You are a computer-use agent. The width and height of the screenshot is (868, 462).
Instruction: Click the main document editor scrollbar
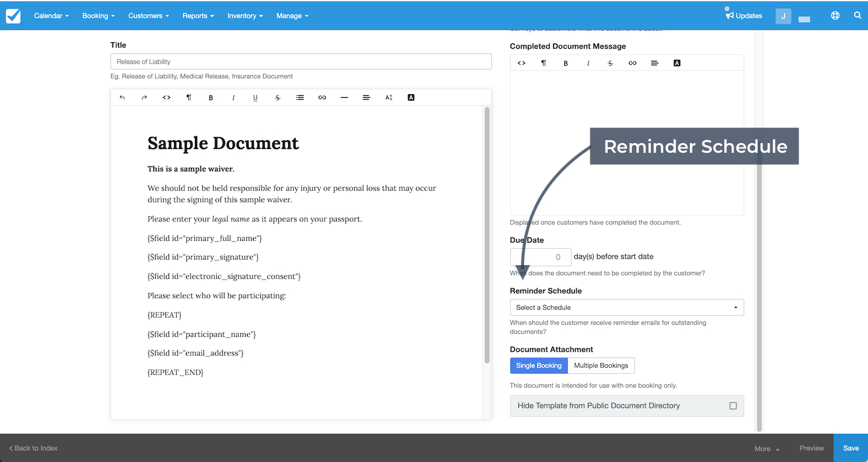(487, 236)
